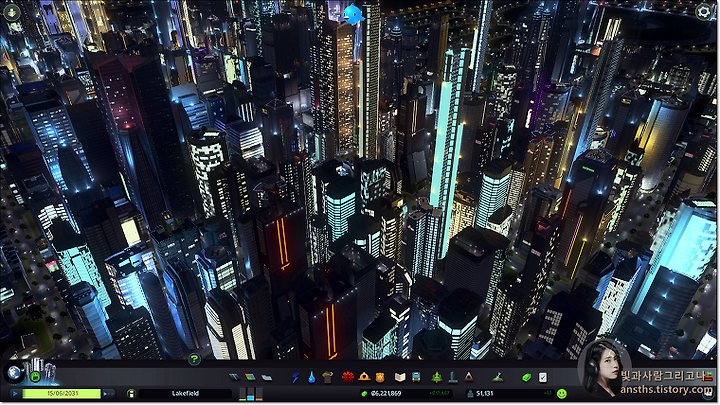
Task: Open the game options gear
Action: click(x=703, y=12)
